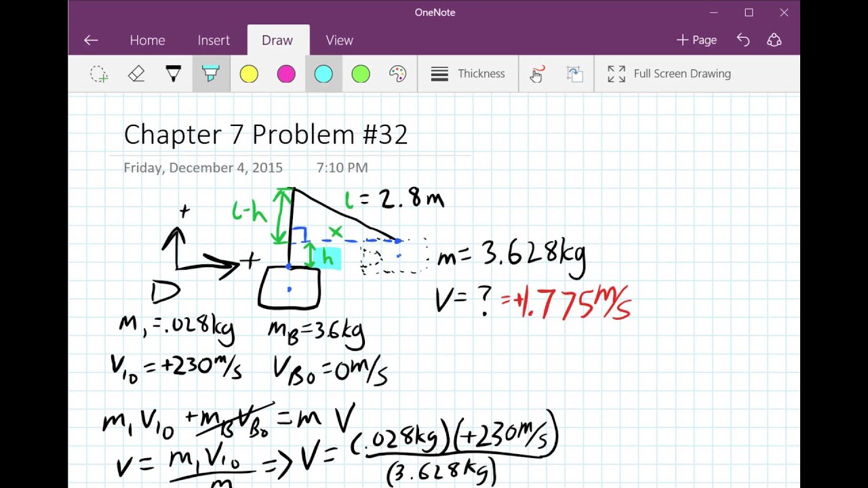Screen dimensions: 868x488
Task: Pick the magenta ink color
Action: point(286,74)
